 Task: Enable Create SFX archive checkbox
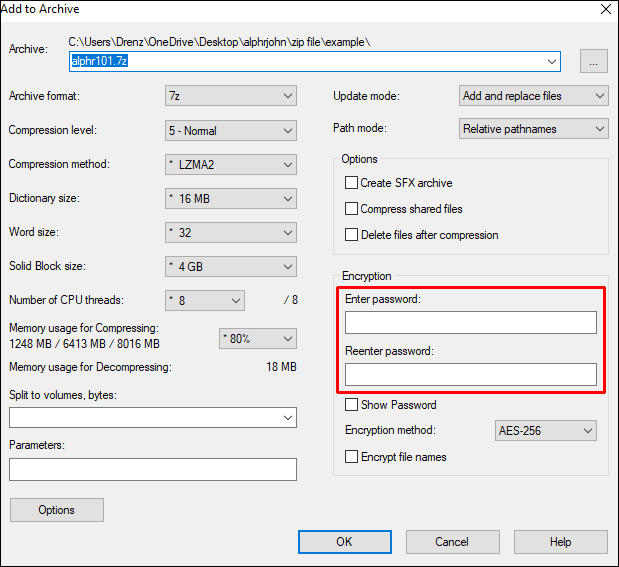pos(352,183)
